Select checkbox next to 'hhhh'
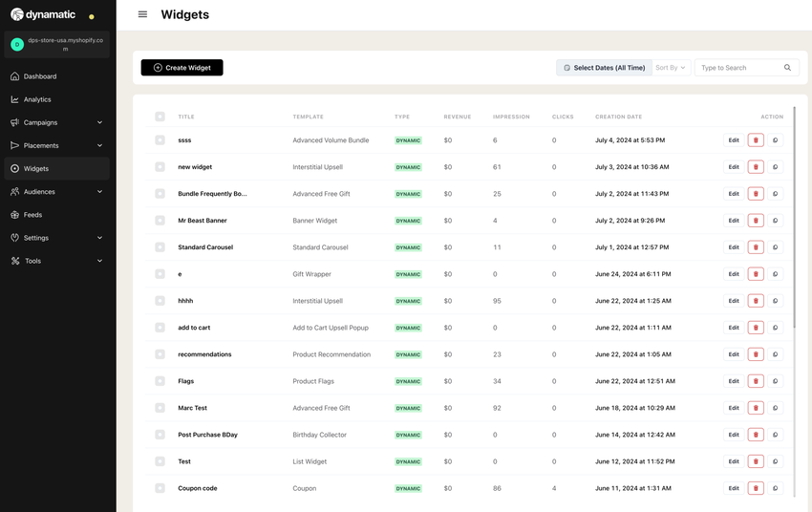Viewport: 812px width, 512px height. point(160,301)
